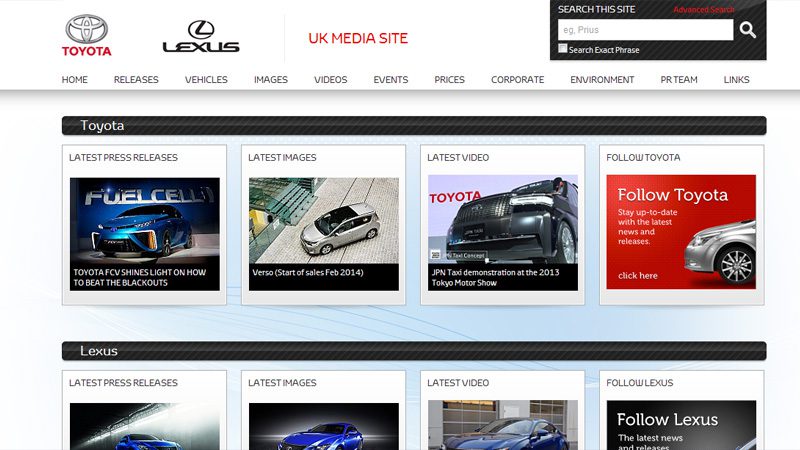This screenshot has width=800, height=450.
Task: Click the magnifying glass search icon
Action: tap(747, 30)
